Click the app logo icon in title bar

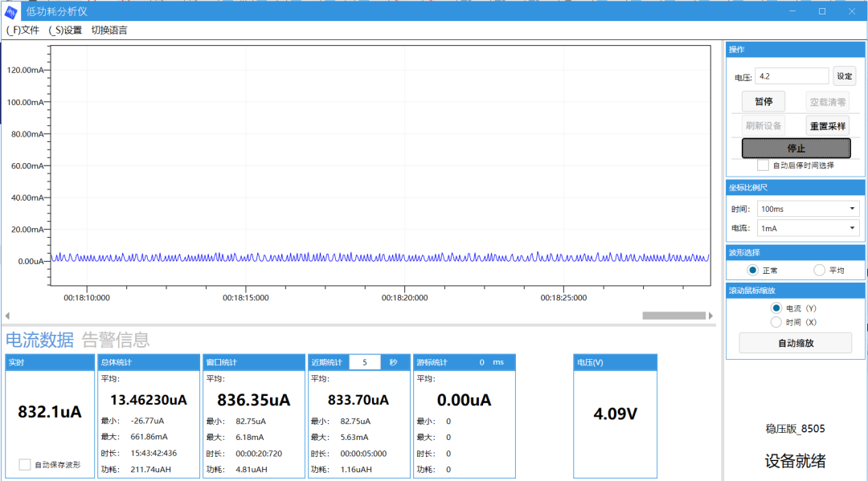click(x=10, y=11)
